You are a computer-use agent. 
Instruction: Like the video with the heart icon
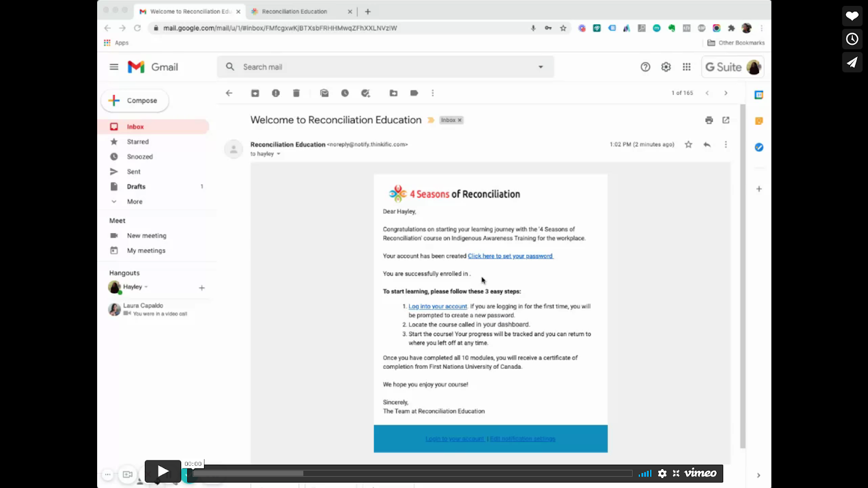852,16
